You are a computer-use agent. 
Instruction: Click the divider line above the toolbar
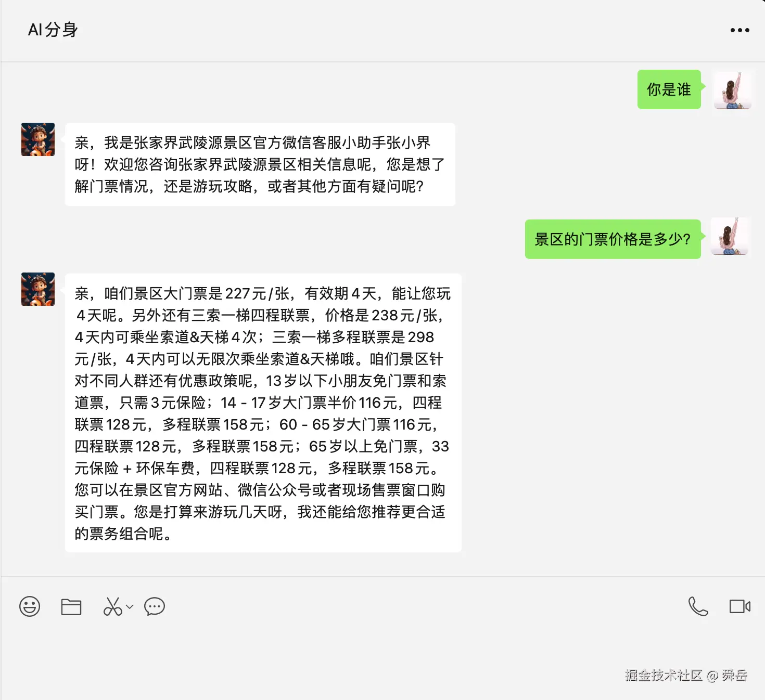pyautogui.click(x=382, y=577)
